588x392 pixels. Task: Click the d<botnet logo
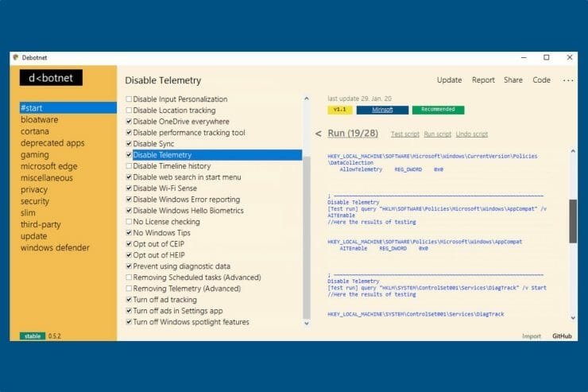pyautogui.click(x=51, y=78)
